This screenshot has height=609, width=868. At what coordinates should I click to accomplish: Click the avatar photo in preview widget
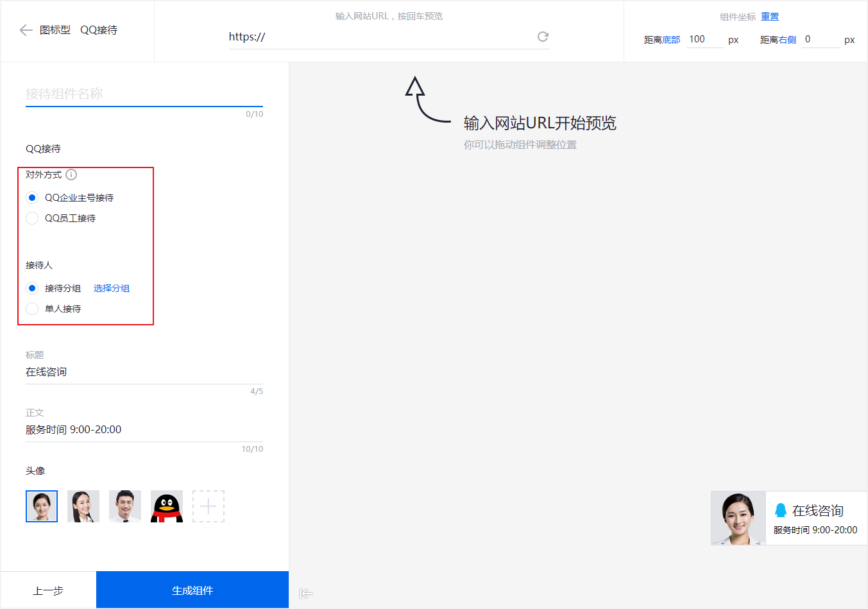tap(738, 519)
